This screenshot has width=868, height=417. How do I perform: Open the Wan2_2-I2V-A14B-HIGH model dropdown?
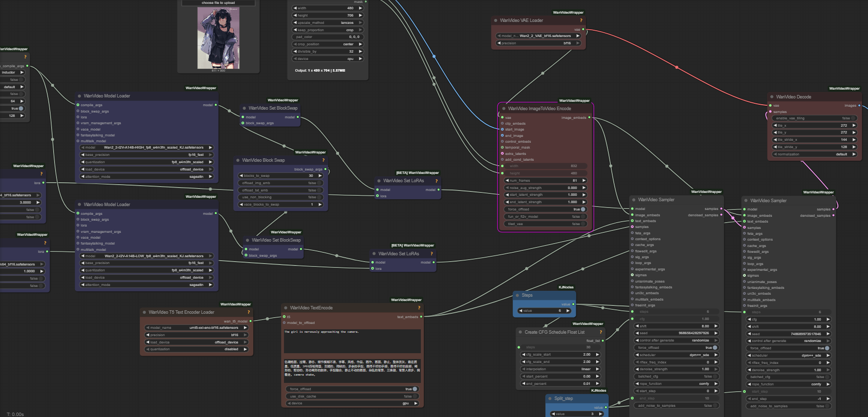147,148
